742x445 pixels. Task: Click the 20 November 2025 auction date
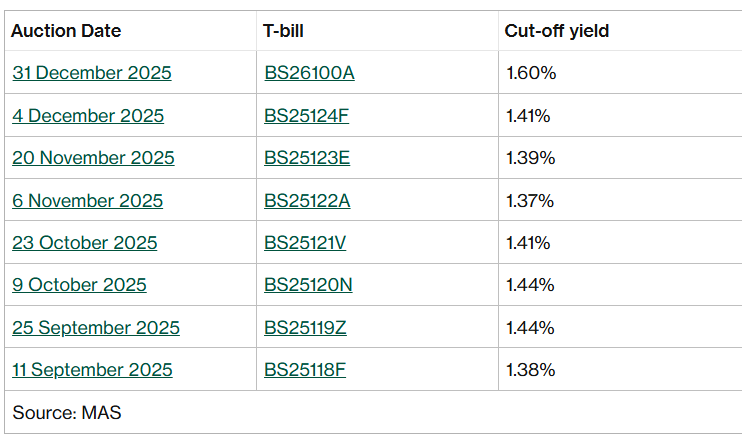[x=93, y=158]
